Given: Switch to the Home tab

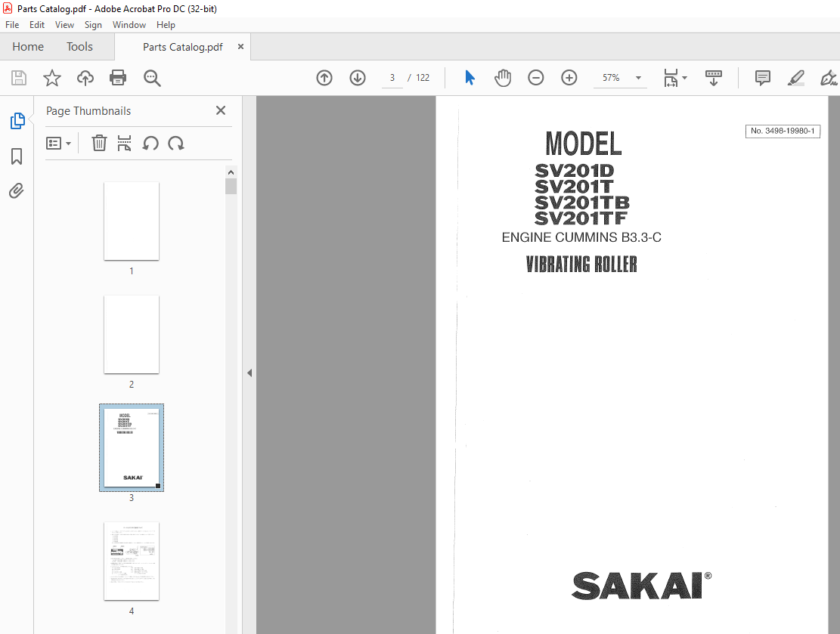Looking at the screenshot, I should click(28, 47).
